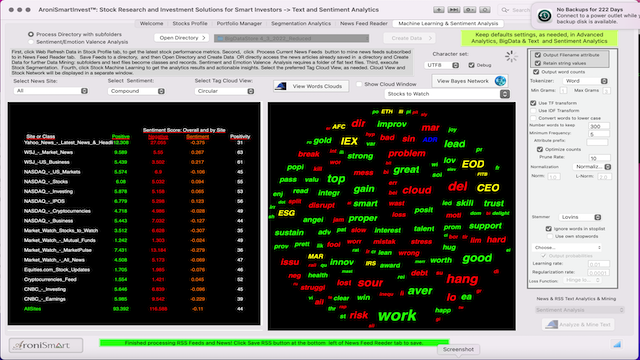Disable Use TF transform checkbox
The image size is (640, 360).
click(533, 103)
